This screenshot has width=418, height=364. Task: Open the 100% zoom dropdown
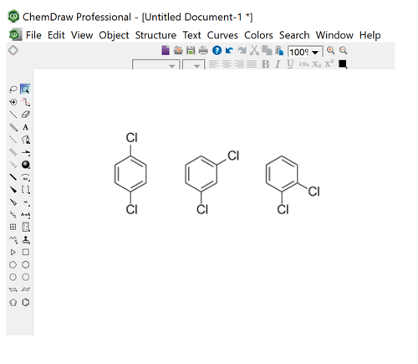coord(315,52)
